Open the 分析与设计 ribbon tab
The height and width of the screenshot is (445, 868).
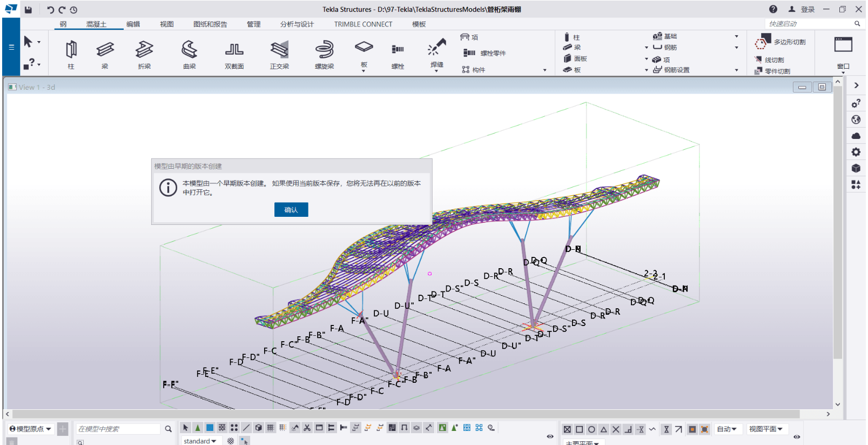pos(297,24)
